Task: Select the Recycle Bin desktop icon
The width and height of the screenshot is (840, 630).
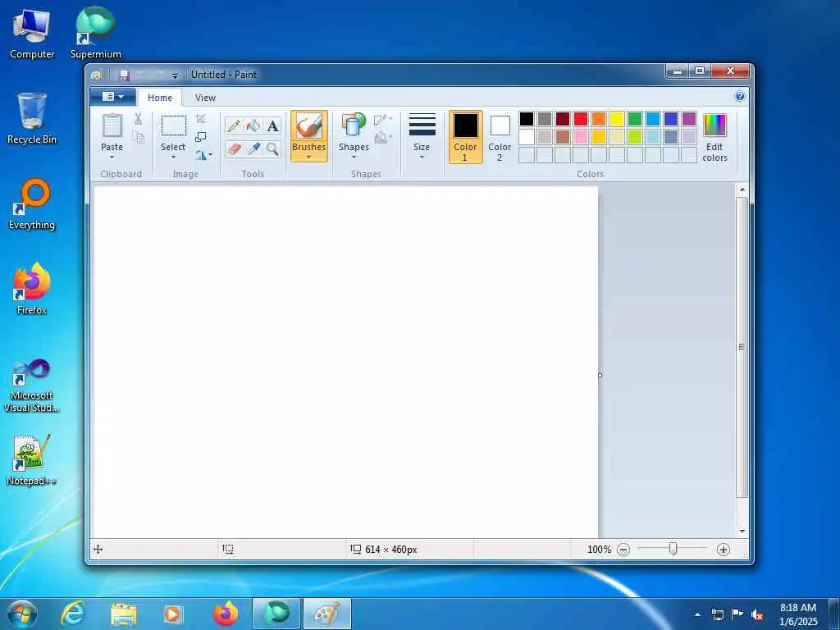Action: (32, 118)
